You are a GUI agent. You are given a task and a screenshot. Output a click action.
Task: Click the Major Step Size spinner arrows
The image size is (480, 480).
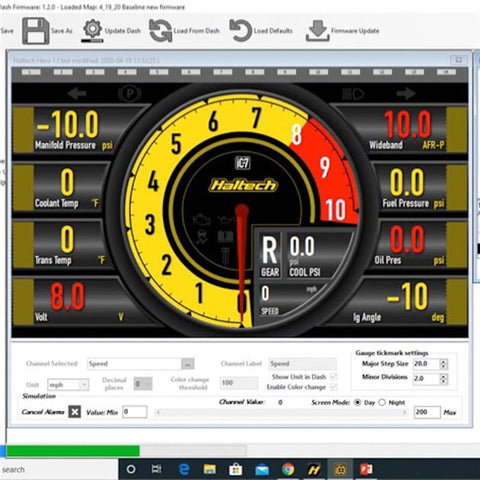point(443,364)
